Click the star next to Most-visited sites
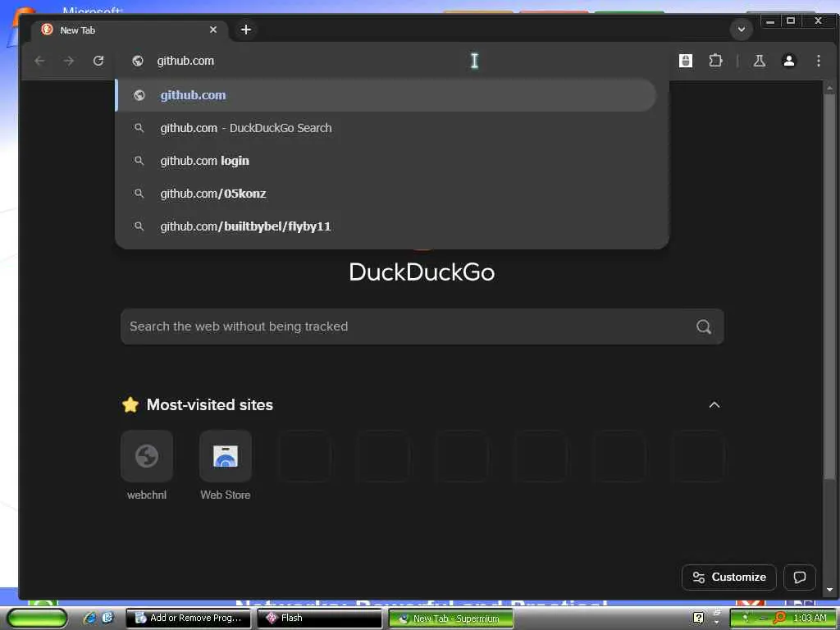Viewport: 840px width, 630px height. point(130,404)
